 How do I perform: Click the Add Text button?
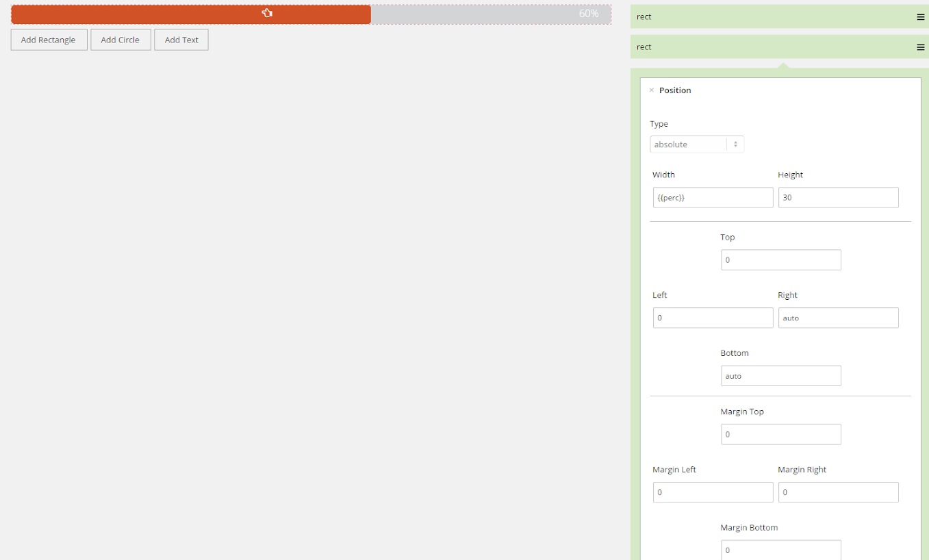181,40
